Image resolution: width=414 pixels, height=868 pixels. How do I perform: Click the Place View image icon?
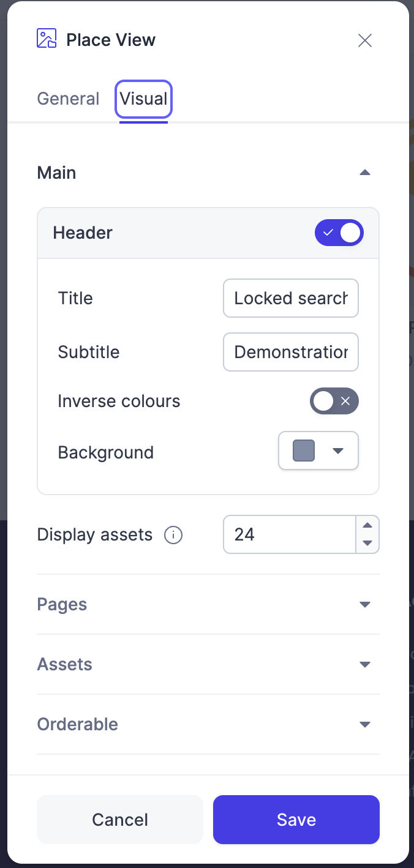coord(47,39)
